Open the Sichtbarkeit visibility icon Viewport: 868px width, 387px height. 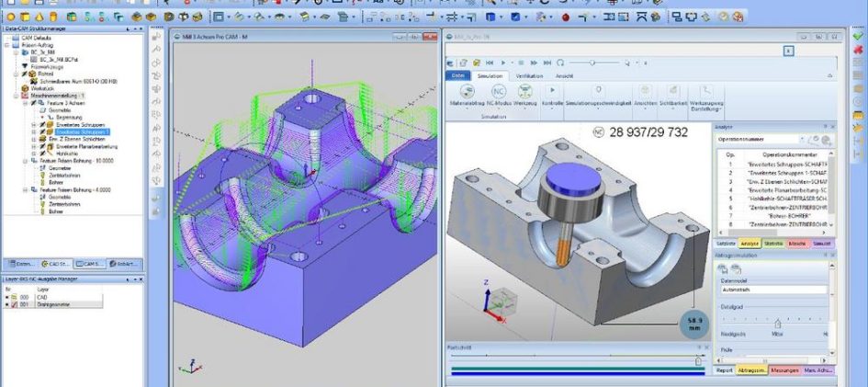pyautogui.click(x=674, y=92)
